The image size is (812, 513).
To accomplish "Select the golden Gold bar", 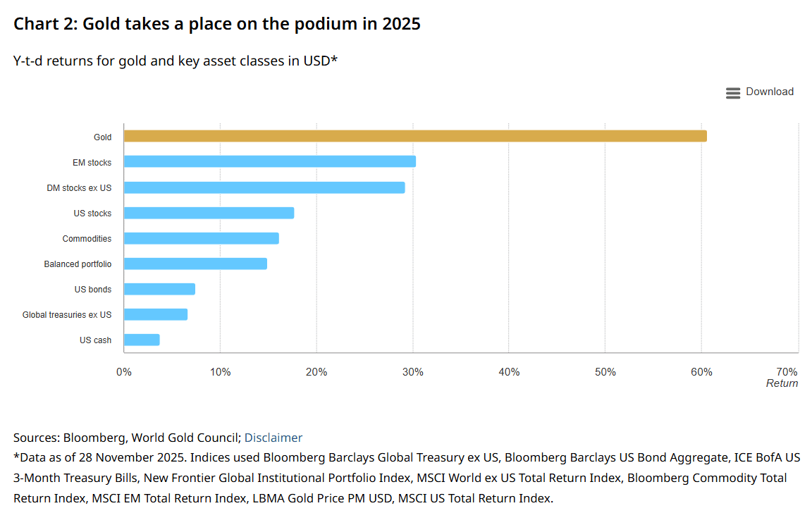I will [415, 136].
